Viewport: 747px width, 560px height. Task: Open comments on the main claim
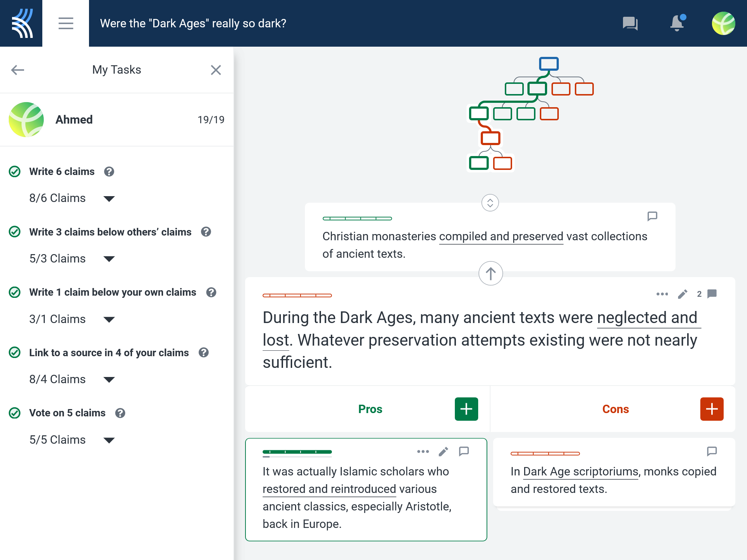[x=712, y=294]
